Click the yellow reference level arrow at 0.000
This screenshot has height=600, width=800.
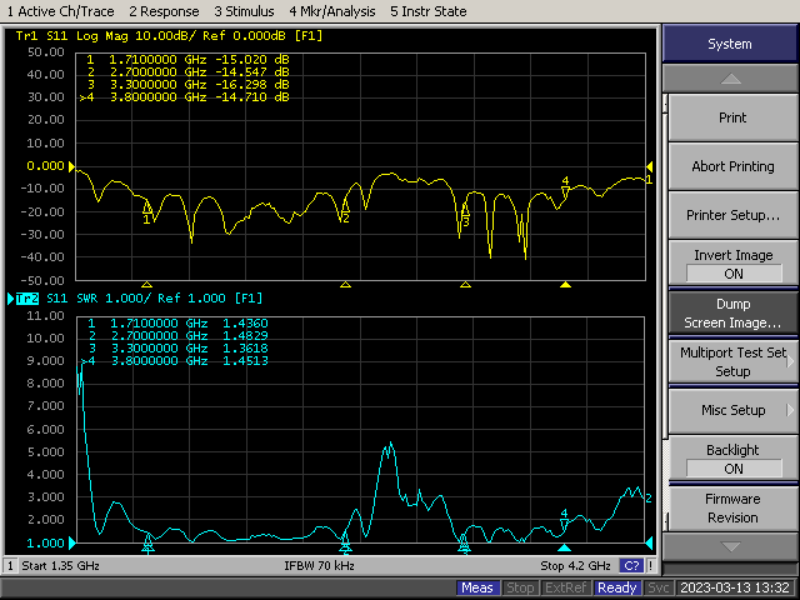(x=72, y=166)
